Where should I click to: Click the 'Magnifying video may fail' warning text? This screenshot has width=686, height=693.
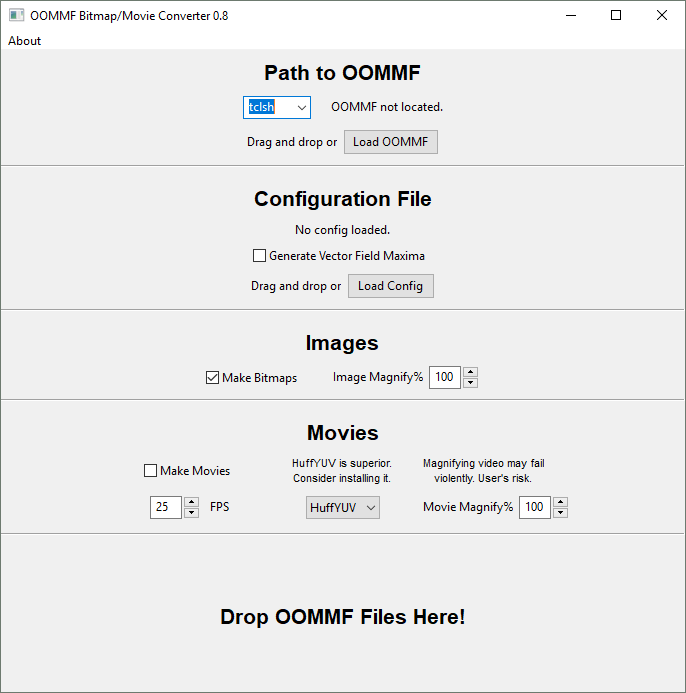(484, 463)
